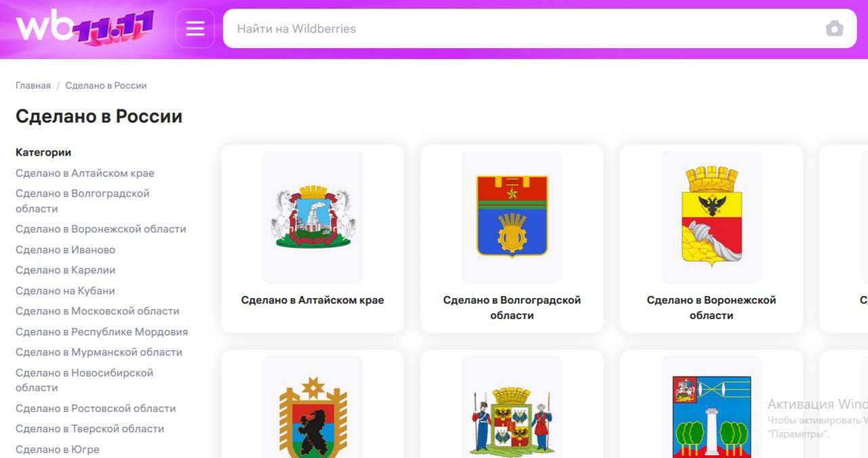
Task: Click the Wildberries 11.11 logo
Action: click(x=85, y=28)
